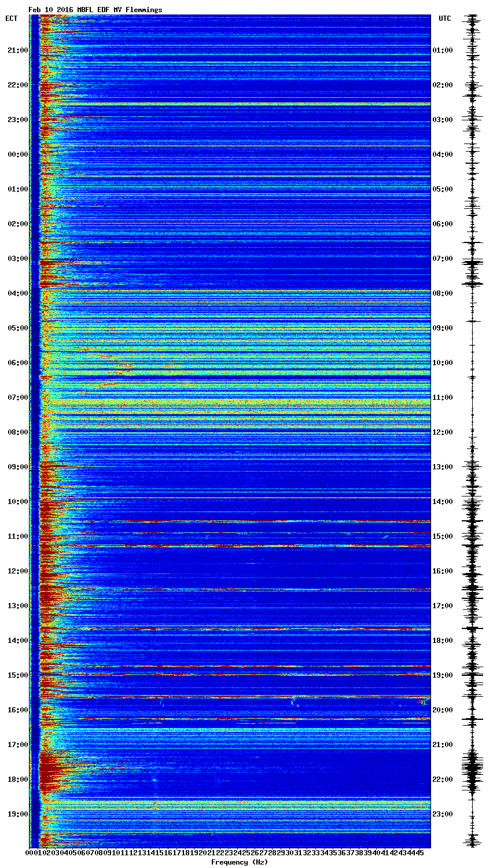
Task: Select the 16:00 label on the ECT axis
Action: pos(18,710)
